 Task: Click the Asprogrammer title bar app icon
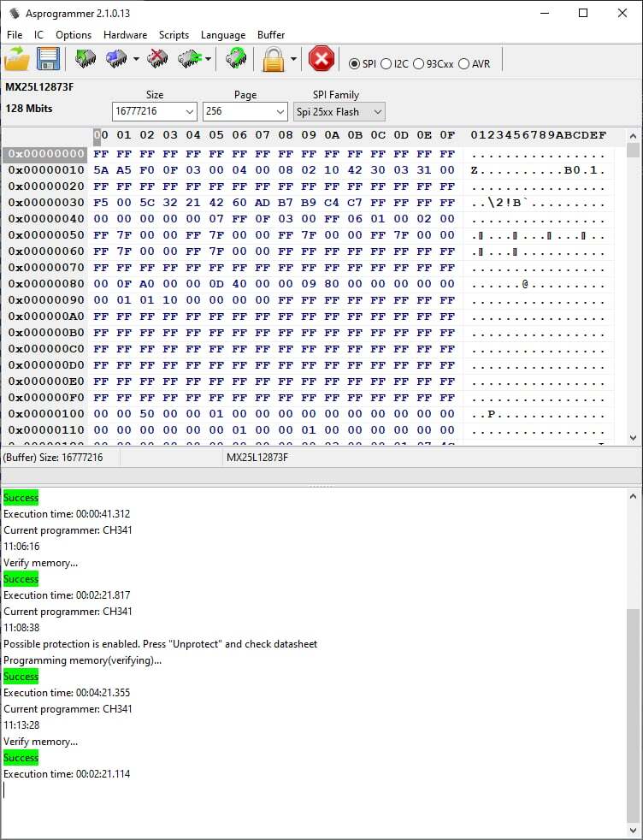(15, 13)
